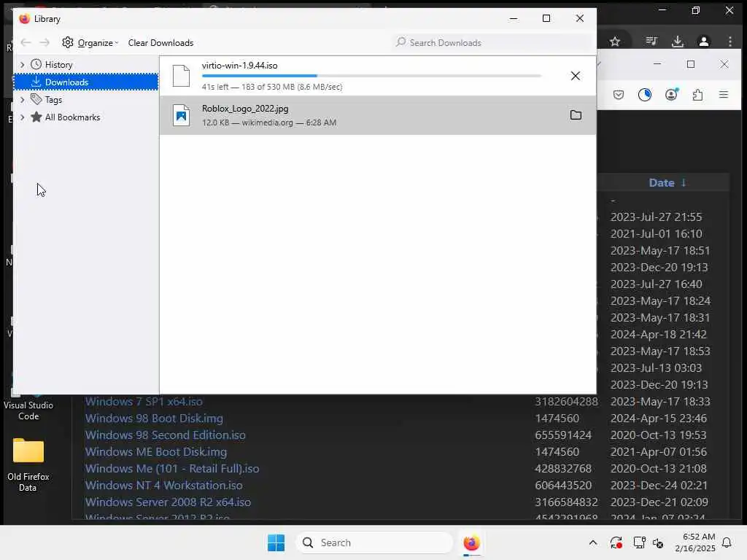Select Downloads in the sidebar

pos(86,82)
